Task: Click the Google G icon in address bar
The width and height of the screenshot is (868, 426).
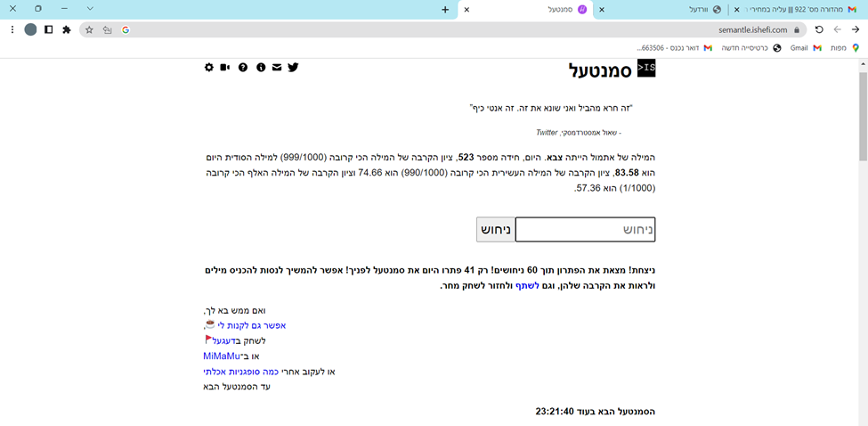Action: (126, 29)
